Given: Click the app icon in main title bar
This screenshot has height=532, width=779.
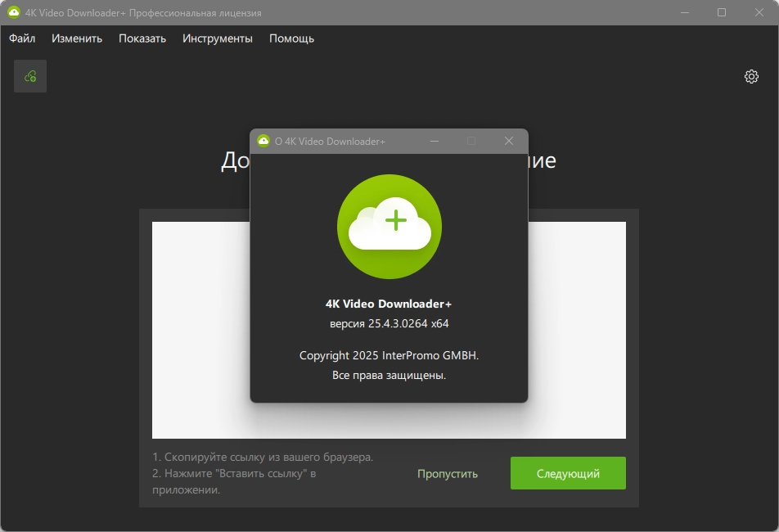Looking at the screenshot, I should point(14,12).
